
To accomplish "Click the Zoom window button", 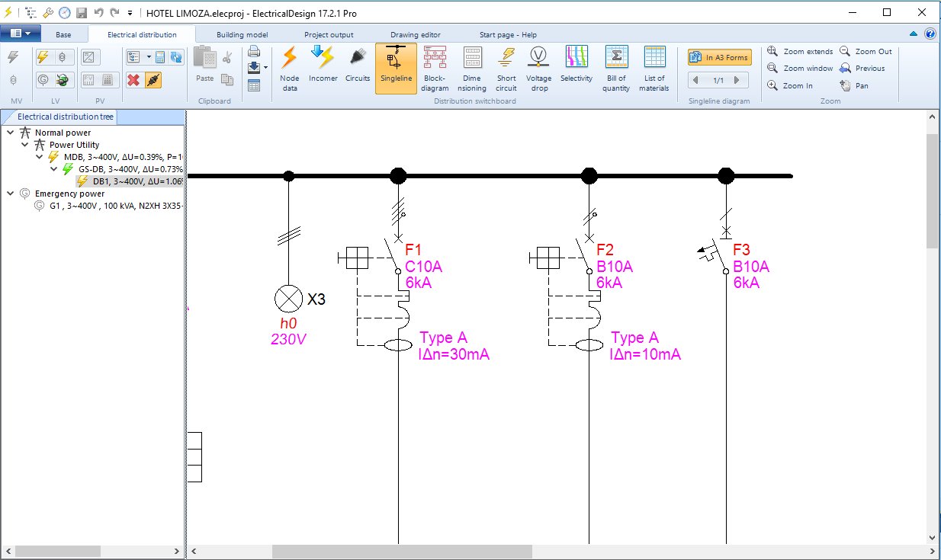I will coord(800,69).
